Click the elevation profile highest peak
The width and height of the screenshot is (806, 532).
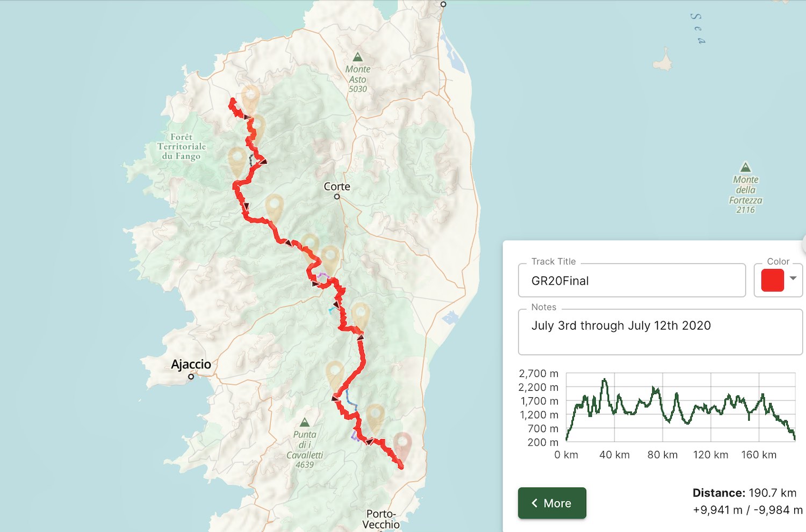click(604, 381)
